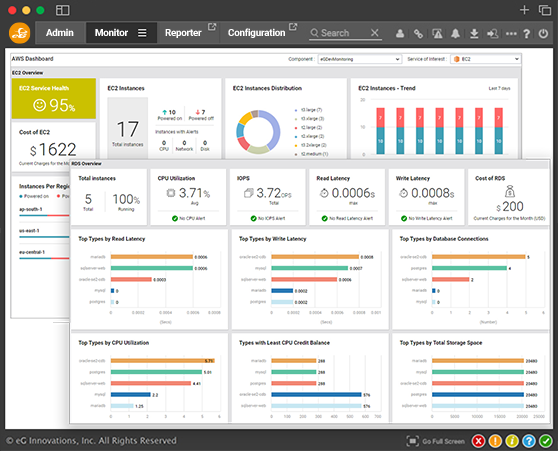Screen dimensions: 558x451
Task: Open the Admin tab
Action: point(60,33)
